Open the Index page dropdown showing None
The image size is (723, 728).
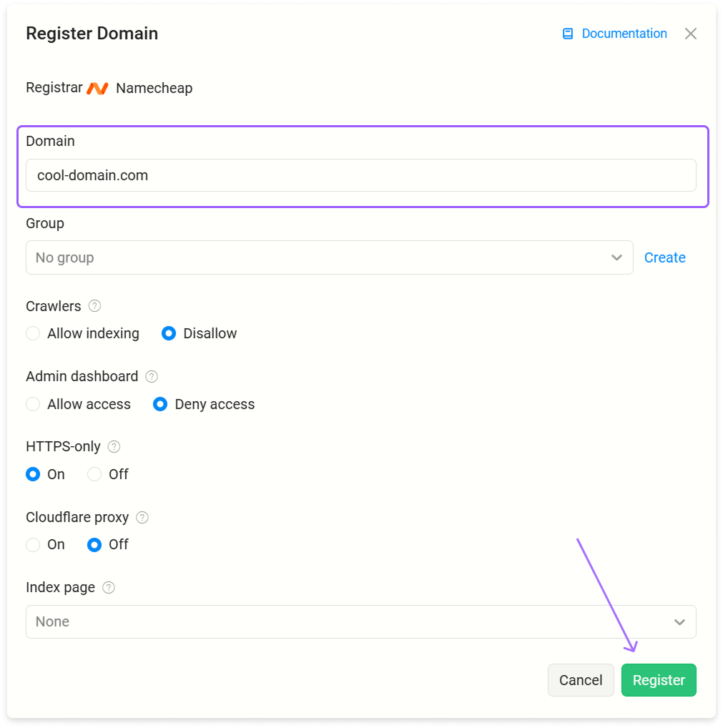[x=361, y=621]
